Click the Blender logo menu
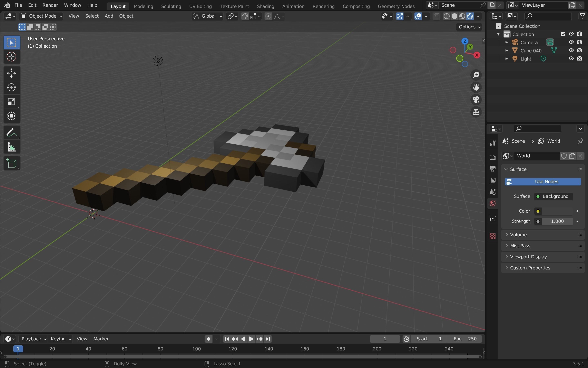 pyautogui.click(x=7, y=5)
